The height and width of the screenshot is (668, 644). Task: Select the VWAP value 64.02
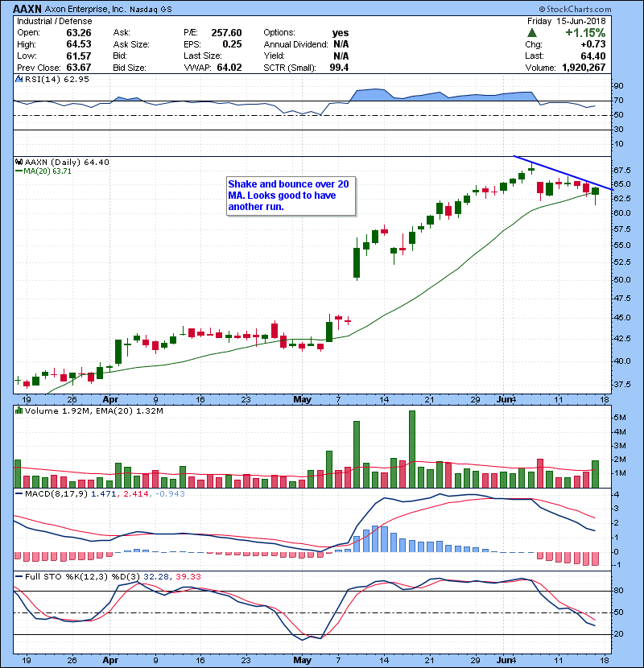point(229,68)
